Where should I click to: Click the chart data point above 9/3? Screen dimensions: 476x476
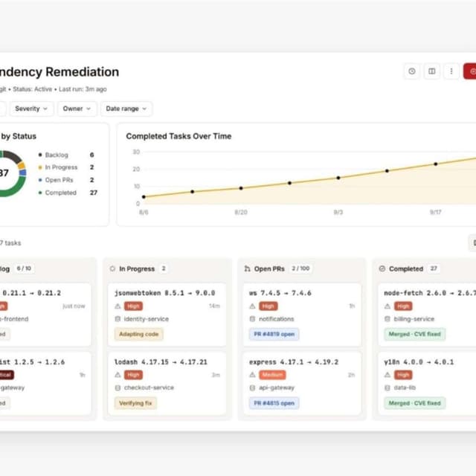338,178
